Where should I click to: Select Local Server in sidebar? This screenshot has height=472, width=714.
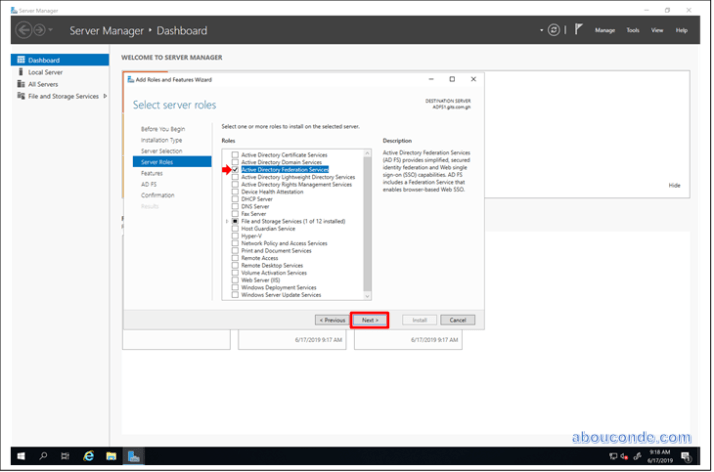point(46,72)
